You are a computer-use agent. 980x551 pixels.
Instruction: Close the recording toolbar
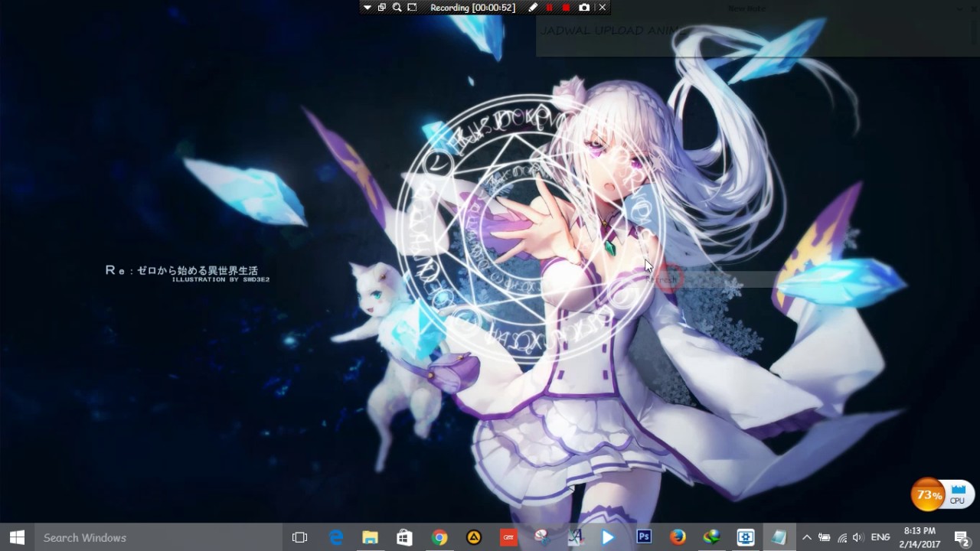pos(603,8)
